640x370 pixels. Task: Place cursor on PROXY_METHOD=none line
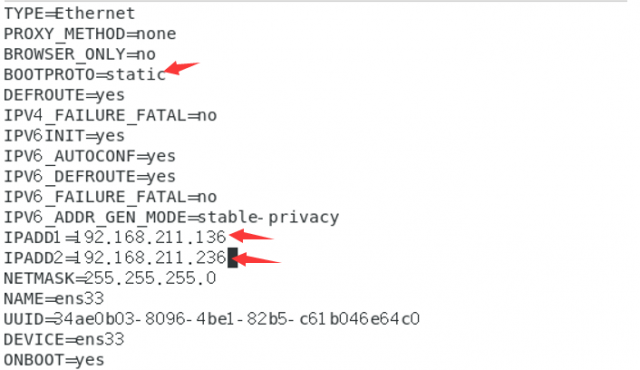[x=90, y=34]
